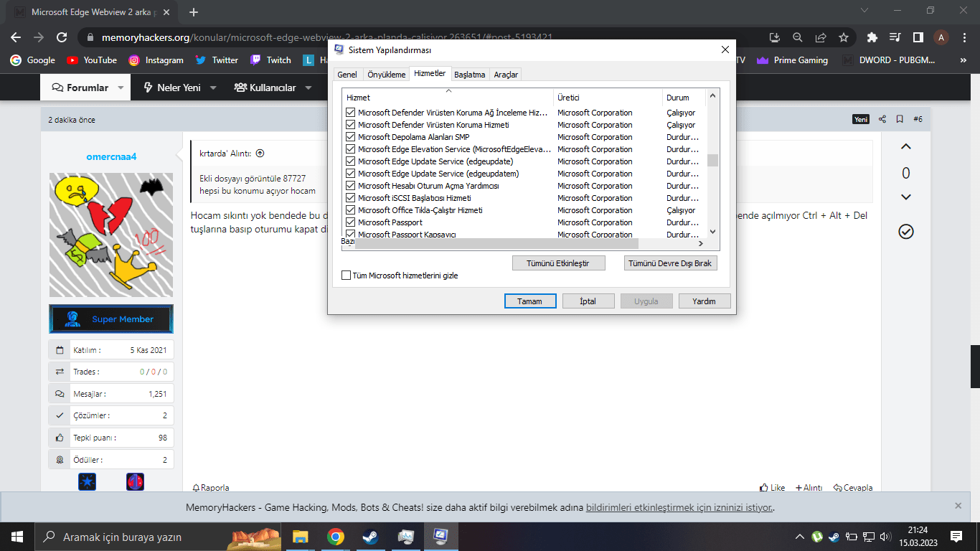Open the Twitch bookmark
The width and height of the screenshot is (980, 551).
coord(270,60)
